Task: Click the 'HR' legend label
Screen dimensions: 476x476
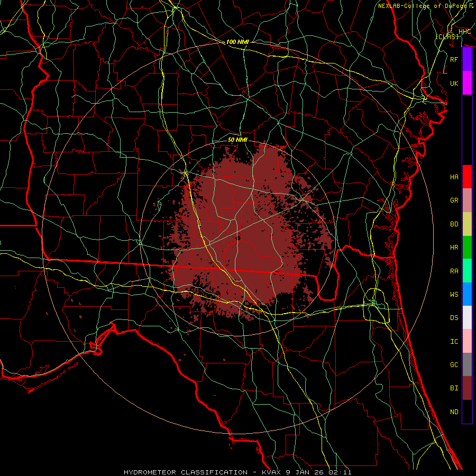Action: tap(454, 248)
